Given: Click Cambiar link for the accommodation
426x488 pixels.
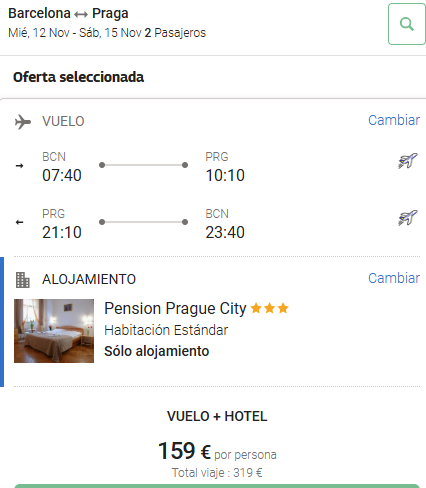Looking at the screenshot, I should [394, 278].
